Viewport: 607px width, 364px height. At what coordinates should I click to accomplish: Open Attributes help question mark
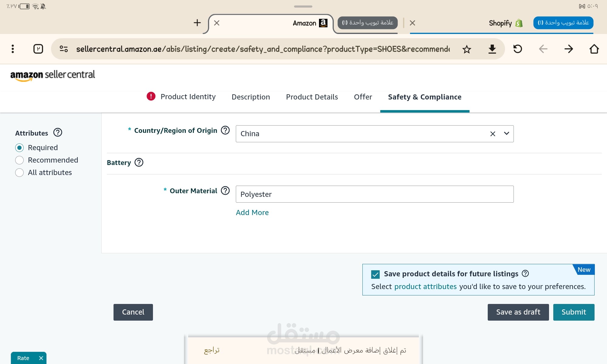tap(58, 133)
